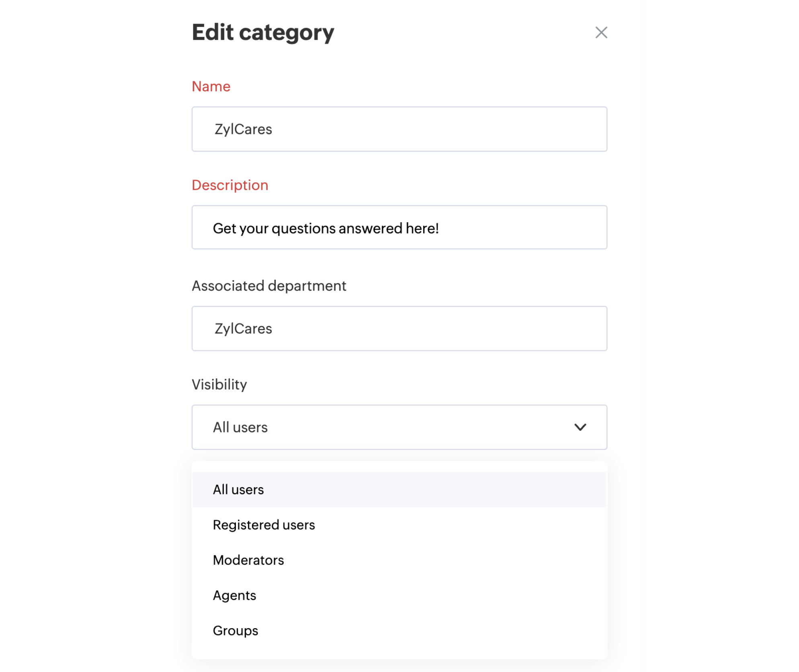This screenshot has height=672, width=799.
Task: Click selected All users text in Visibility box
Action: (x=240, y=427)
